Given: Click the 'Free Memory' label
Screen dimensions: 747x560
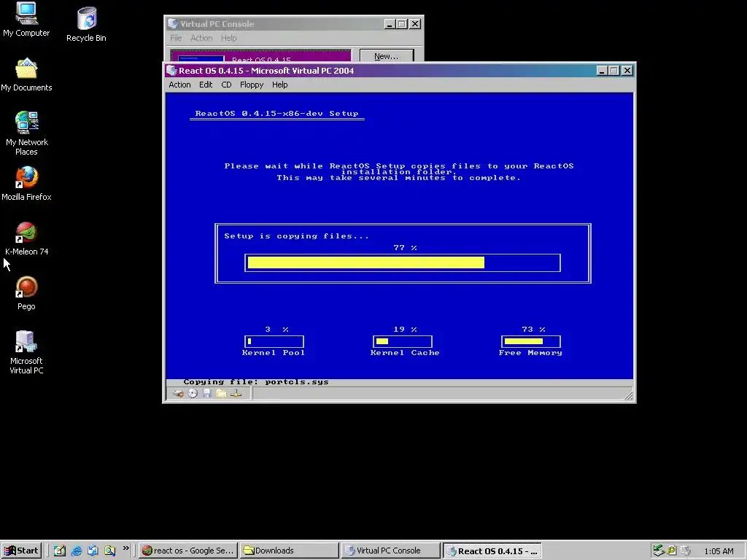Looking at the screenshot, I should tap(530, 353).
